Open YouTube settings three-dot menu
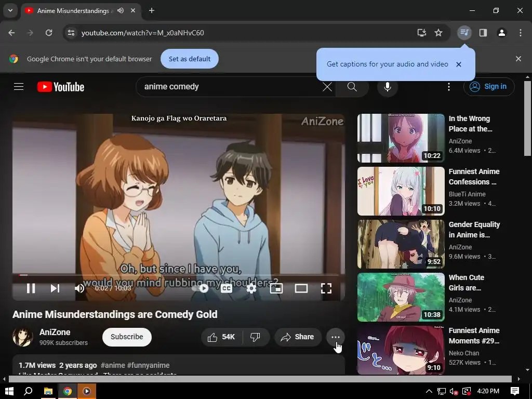 pos(449,87)
